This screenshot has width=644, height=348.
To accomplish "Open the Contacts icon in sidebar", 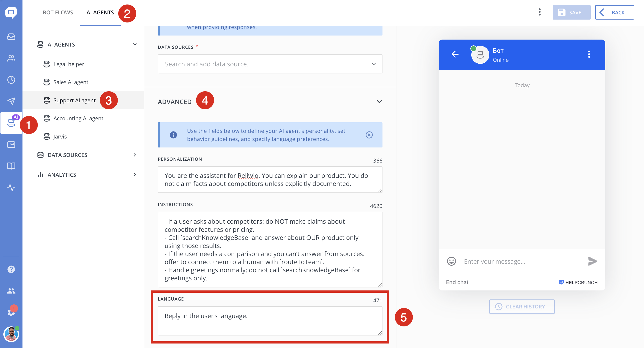I will pos(11,58).
